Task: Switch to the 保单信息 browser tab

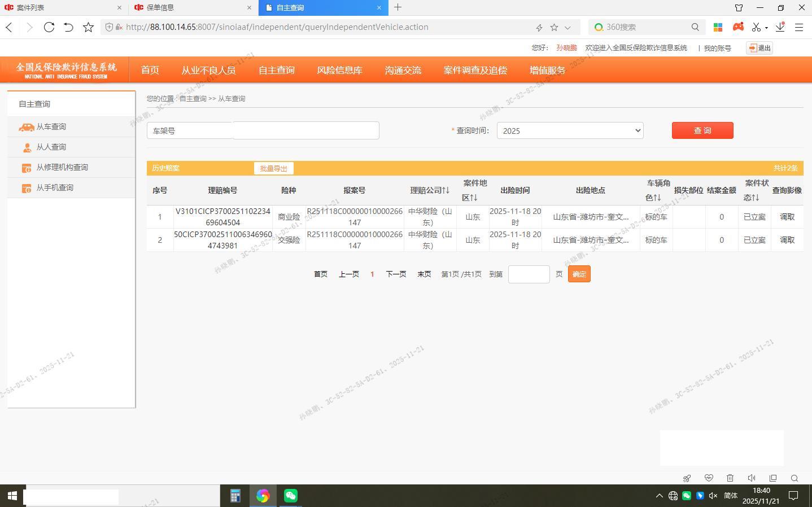Action: (193, 7)
